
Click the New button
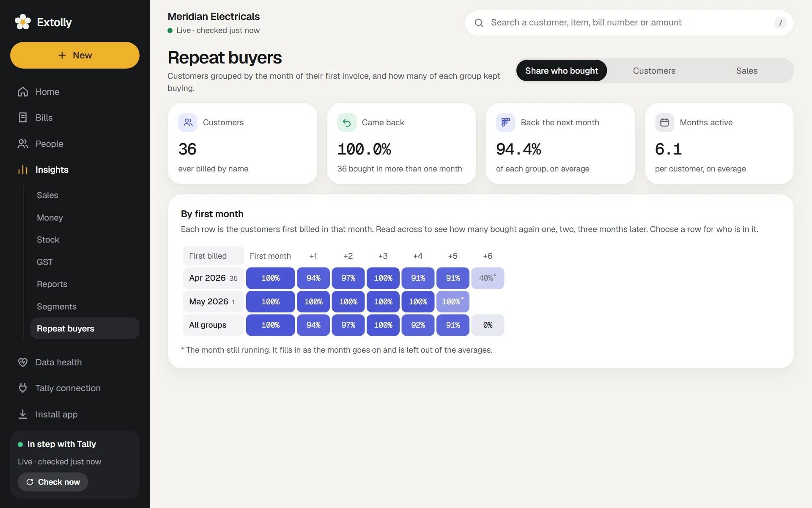coord(75,55)
